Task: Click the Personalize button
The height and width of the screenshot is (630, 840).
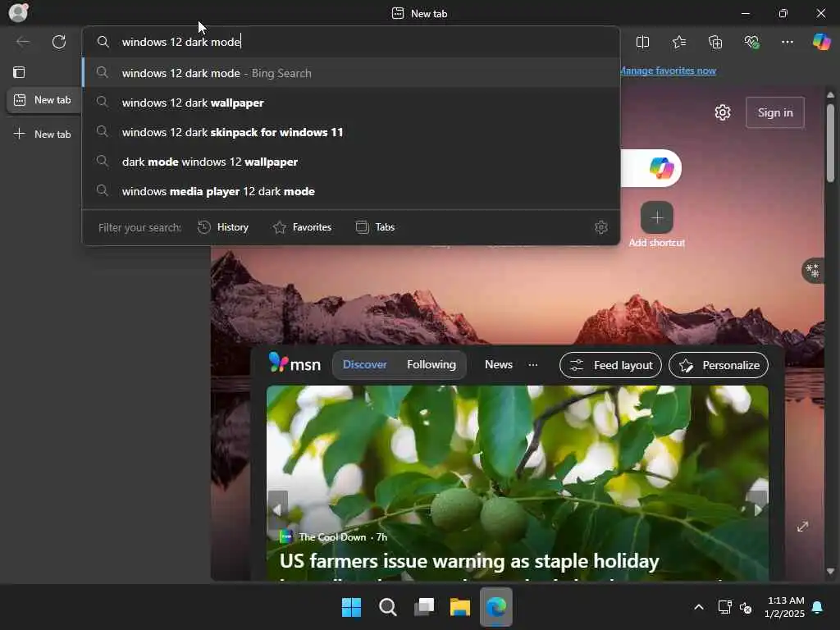Action: [x=719, y=365]
